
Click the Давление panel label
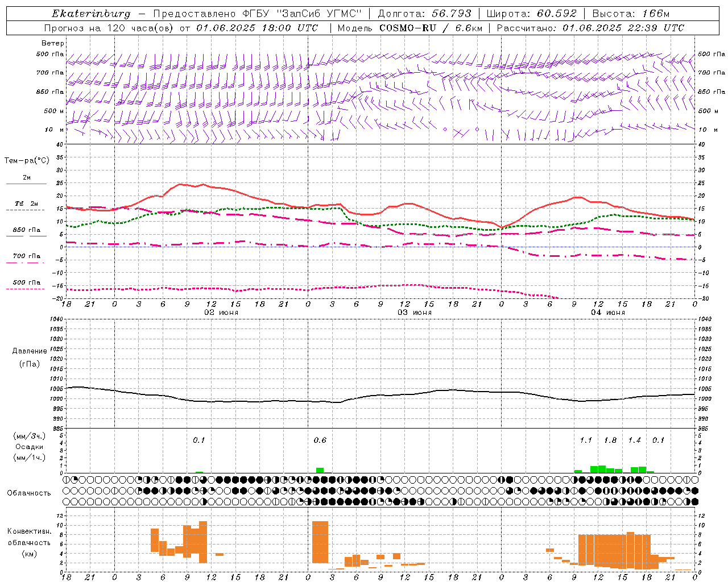pos(30,351)
